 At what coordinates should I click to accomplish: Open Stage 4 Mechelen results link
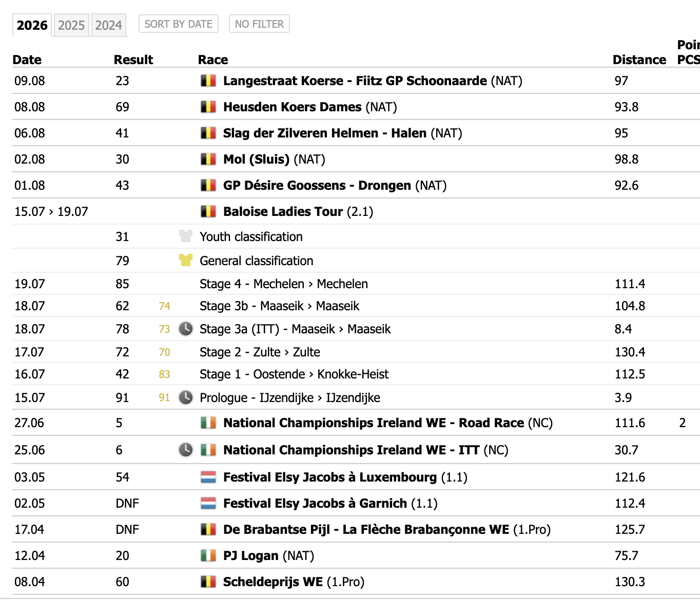[284, 284]
